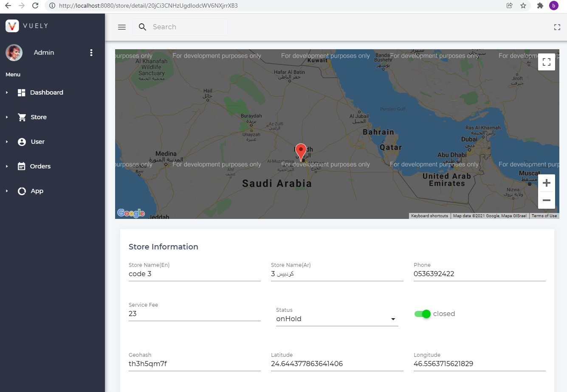Expand the Store menu section
567x392 pixels.
point(6,117)
